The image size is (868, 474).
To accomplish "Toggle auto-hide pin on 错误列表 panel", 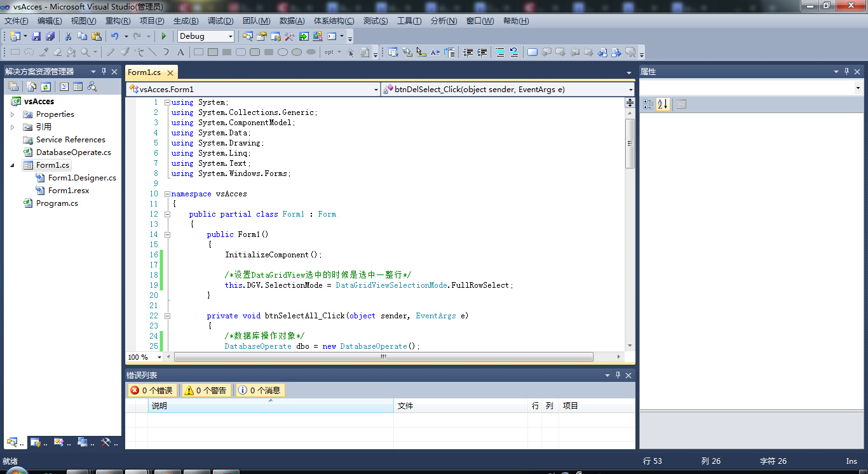I will click(x=618, y=376).
